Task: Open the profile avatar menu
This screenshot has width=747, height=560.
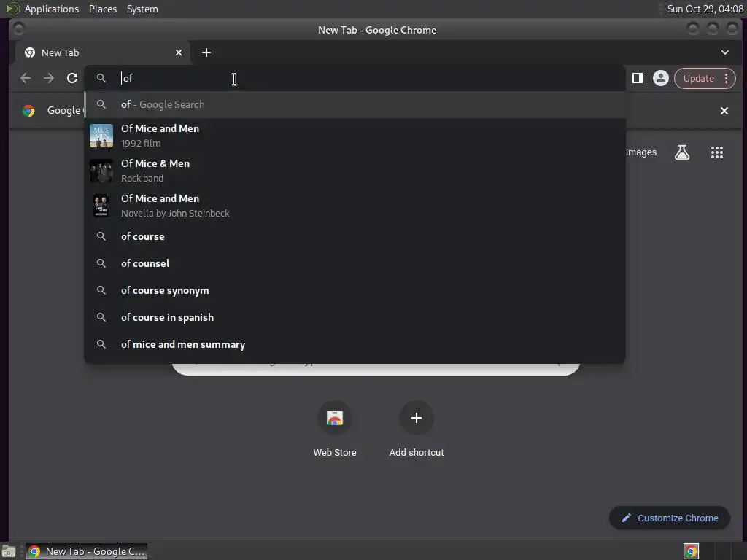Action: point(661,78)
